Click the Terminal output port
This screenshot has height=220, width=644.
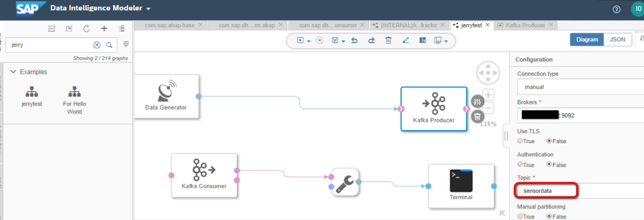[494, 186]
